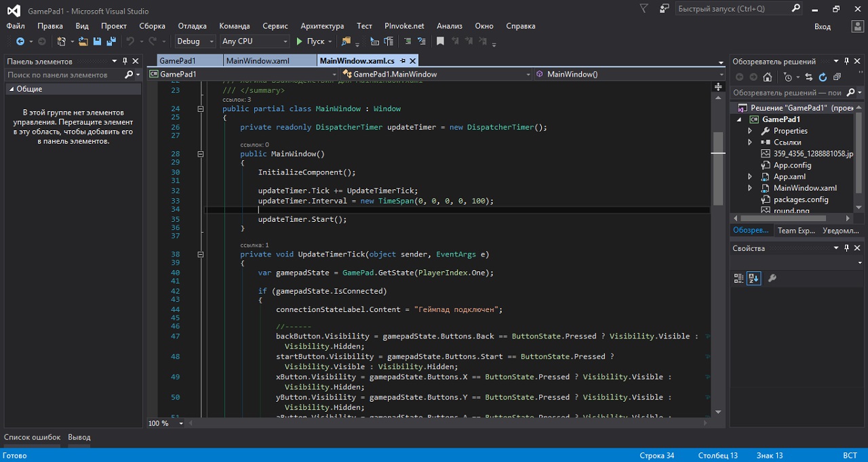
Task: Toggle categorized view in Properties panel
Action: coord(739,278)
